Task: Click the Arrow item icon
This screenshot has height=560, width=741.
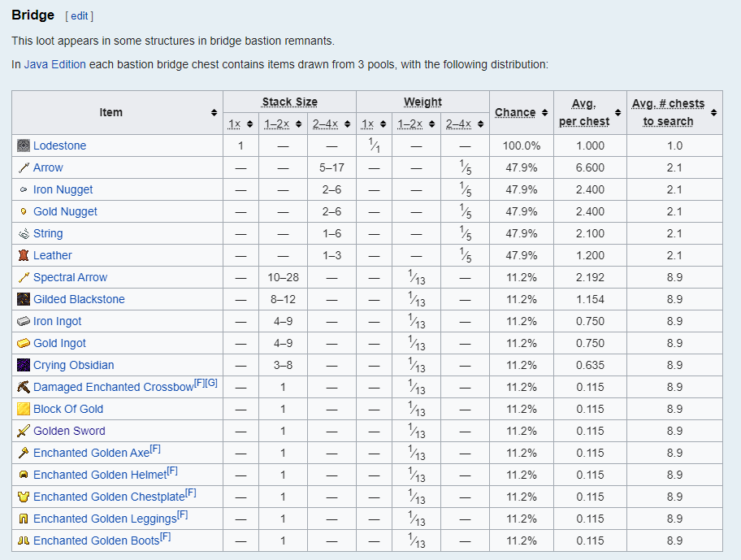Action: 24,167
